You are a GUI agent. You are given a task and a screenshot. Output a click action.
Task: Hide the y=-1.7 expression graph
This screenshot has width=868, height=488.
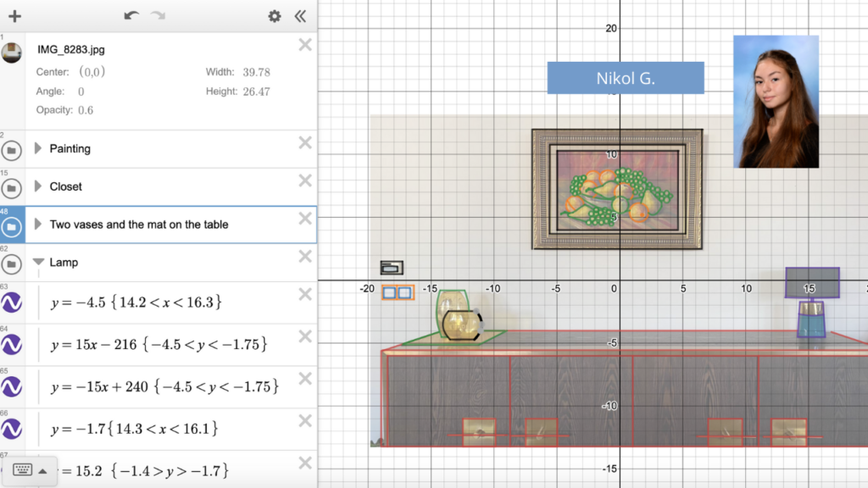pyautogui.click(x=12, y=429)
